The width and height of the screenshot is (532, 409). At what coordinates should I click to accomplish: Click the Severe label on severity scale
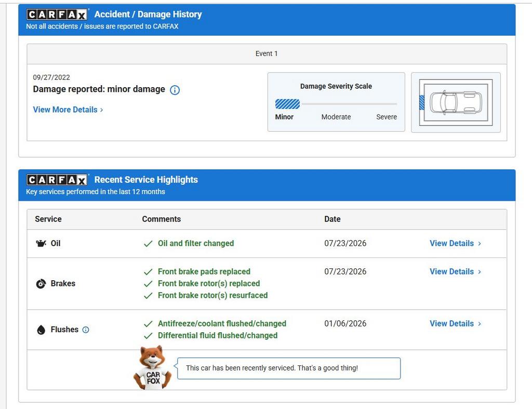point(387,117)
